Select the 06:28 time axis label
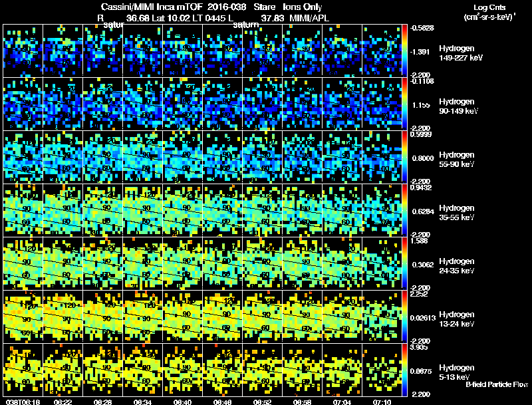 (103, 402)
